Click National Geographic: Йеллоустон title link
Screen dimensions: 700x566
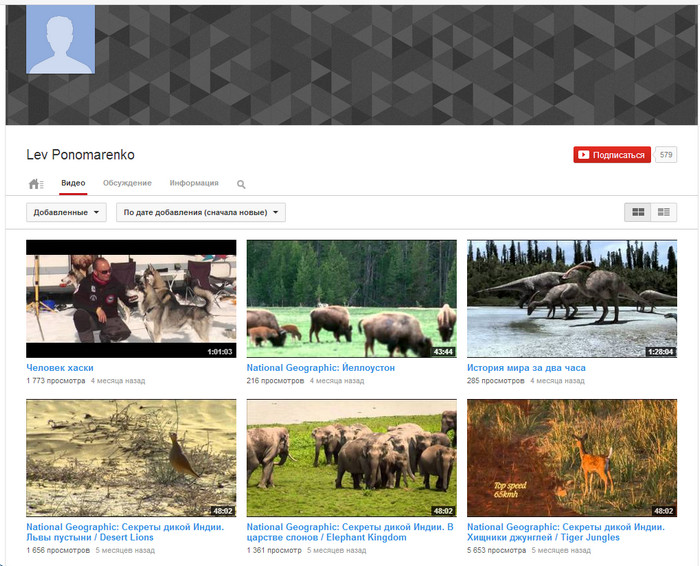[x=321, y=368]
